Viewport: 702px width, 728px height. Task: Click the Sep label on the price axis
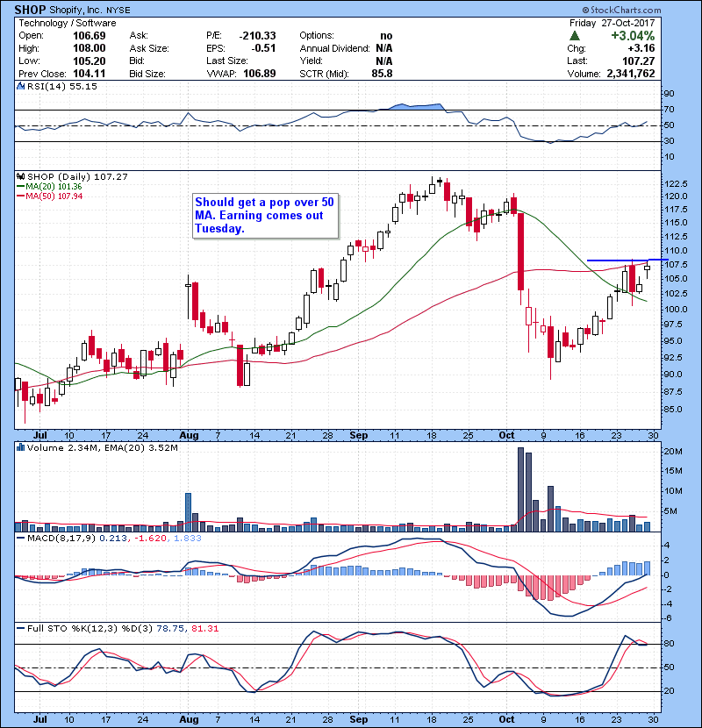(359, 435)
